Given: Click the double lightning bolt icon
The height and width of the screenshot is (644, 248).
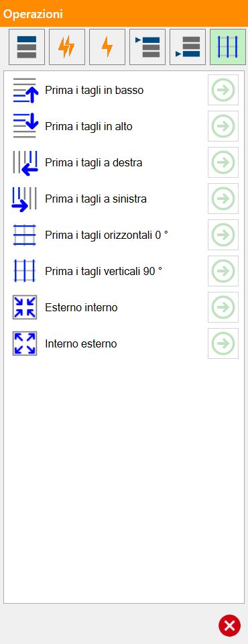Looking at the screenshot, I should 67,47.
